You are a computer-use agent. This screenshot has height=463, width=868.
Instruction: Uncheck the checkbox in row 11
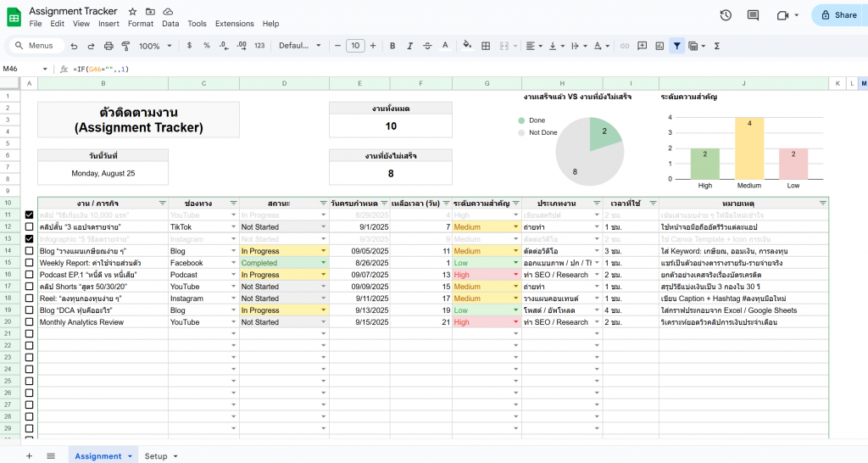[x=30, y=215]
